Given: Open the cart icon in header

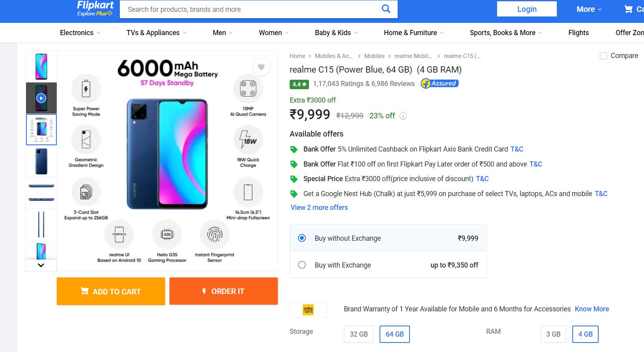Looking at the screenshot, I should point(628,9).
